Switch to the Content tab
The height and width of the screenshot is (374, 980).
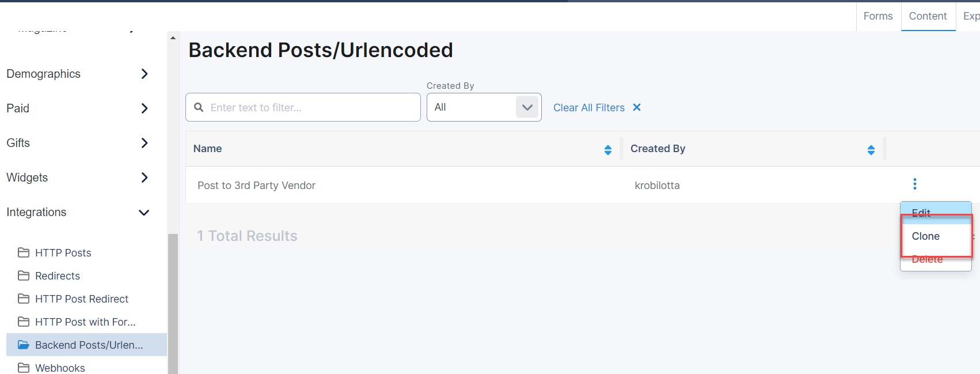[928, 16]
